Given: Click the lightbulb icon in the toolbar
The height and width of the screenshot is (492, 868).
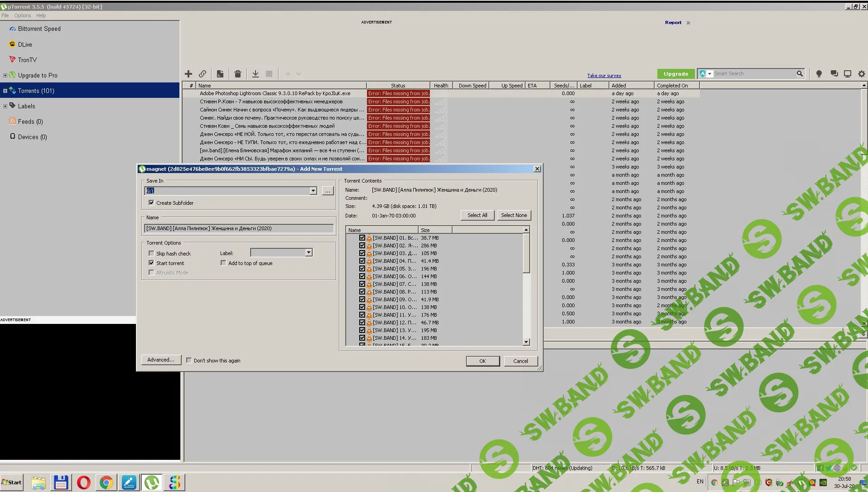Looking at the screenshot, I should point(819,74).
